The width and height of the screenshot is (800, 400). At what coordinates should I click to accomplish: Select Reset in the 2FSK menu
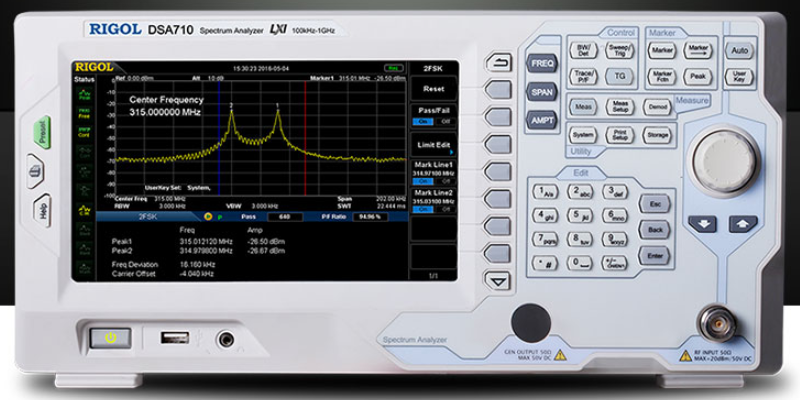[x=434, y=89]
